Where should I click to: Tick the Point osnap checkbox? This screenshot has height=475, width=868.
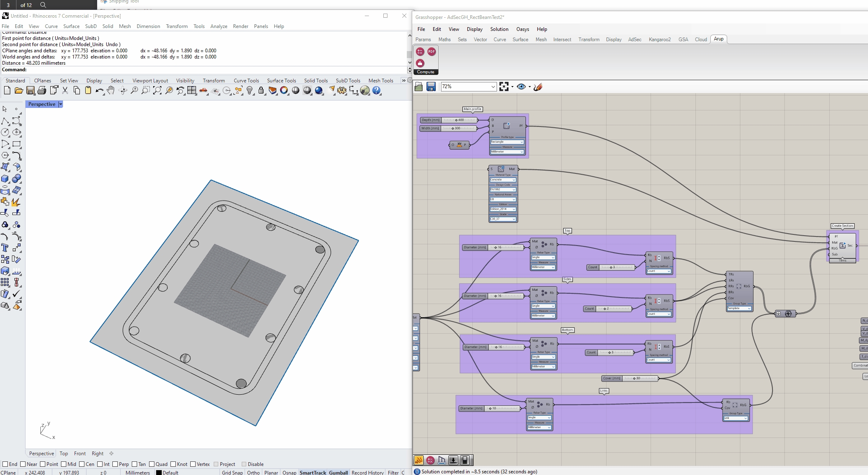pos(43,464)
